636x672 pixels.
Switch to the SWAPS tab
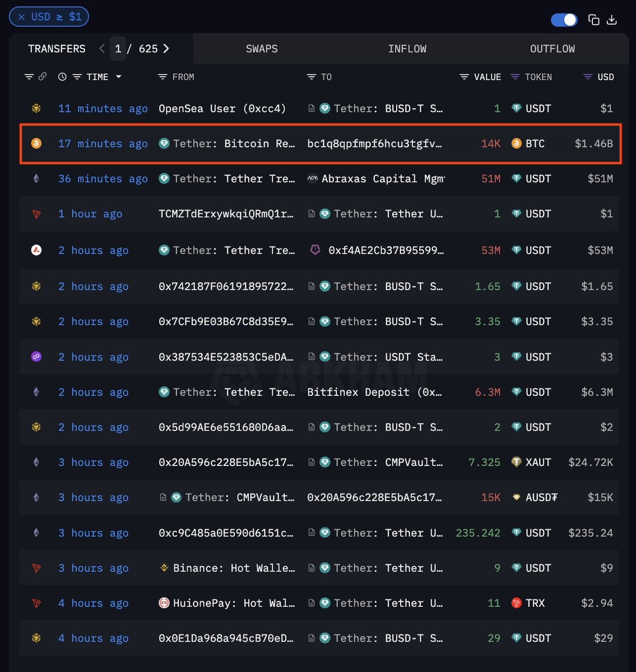coord(262,49)
